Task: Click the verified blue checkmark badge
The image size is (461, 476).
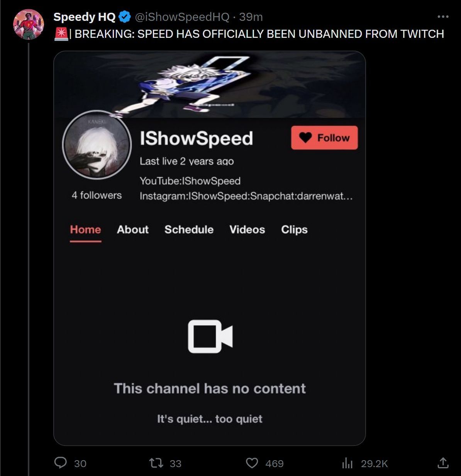Action: coord(124,17)
